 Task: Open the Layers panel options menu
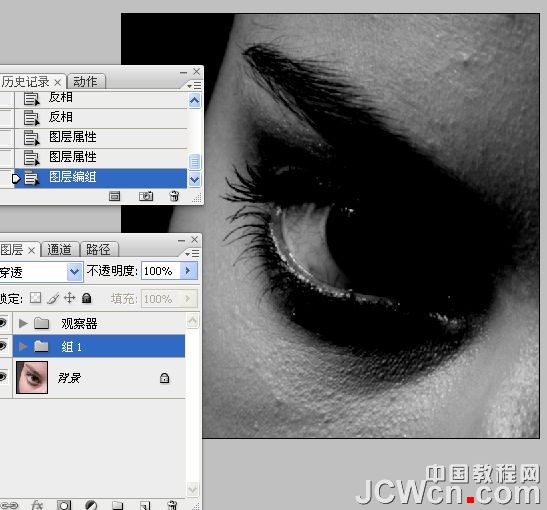click(192, 253)
